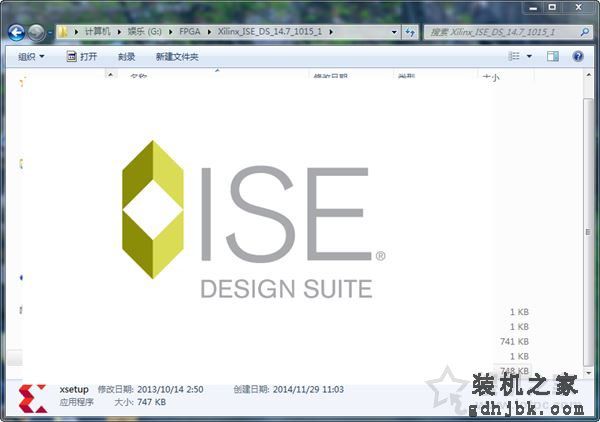Click the greyed-out Forward arrow button
600x422 pixels.
37,33
